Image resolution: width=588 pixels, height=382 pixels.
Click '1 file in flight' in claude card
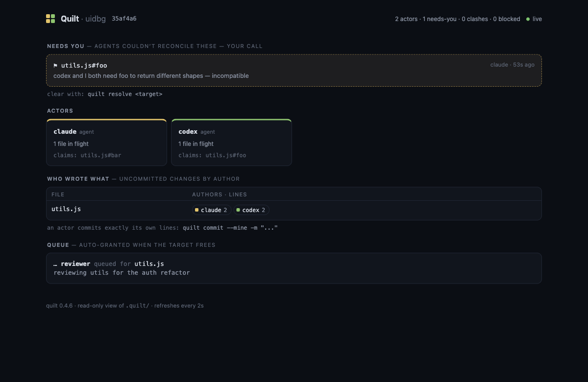pyautogui.click(x=71, y=144)
